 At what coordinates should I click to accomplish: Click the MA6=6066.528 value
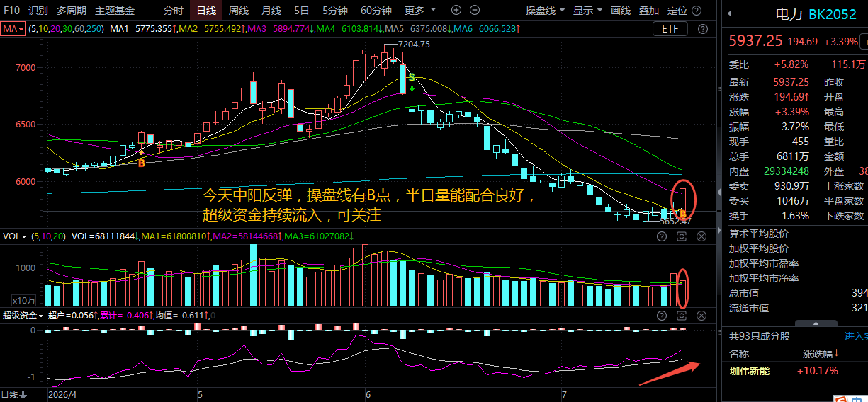[487, 29]
